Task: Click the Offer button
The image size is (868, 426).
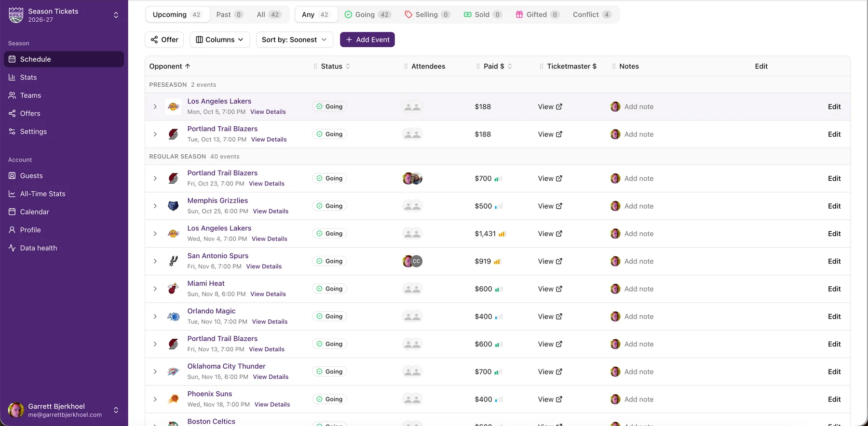Action: point(164,40)
